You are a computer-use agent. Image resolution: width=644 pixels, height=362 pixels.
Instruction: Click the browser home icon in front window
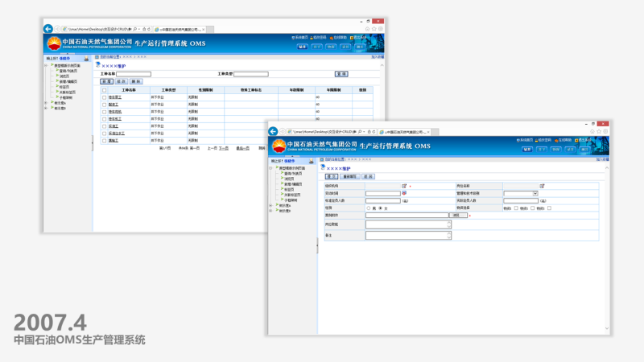click(592, 131)
